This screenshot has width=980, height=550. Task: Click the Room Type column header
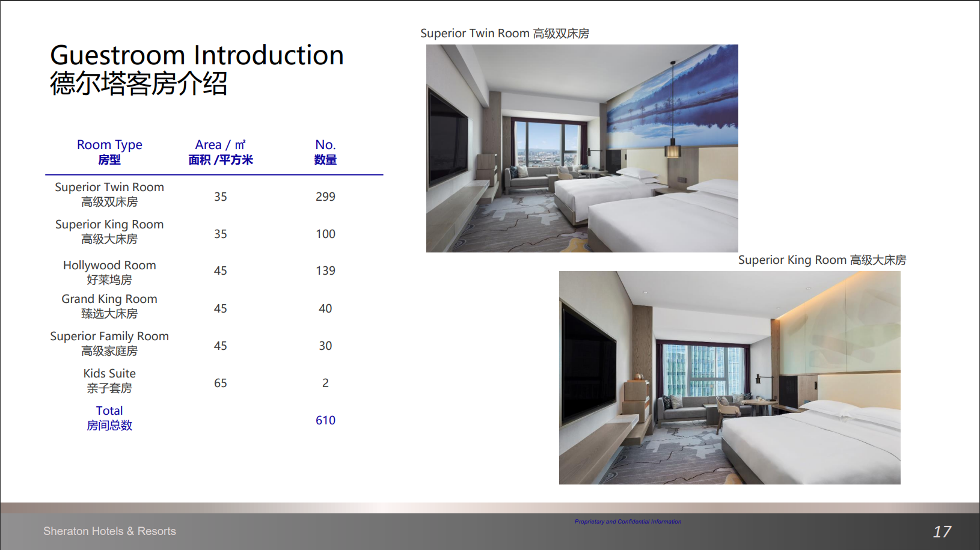109,152
